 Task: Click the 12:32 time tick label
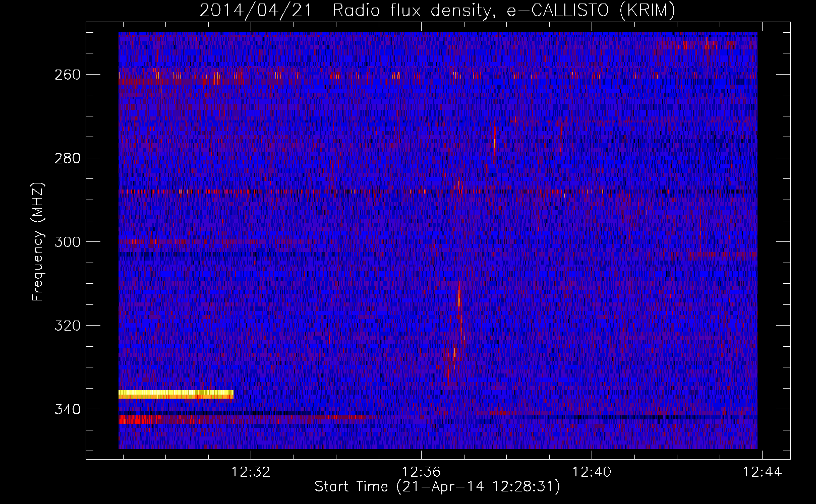251,472
